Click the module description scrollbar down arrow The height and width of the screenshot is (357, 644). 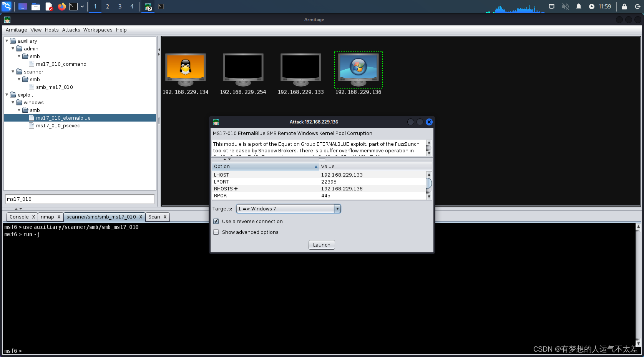(429, 153)
